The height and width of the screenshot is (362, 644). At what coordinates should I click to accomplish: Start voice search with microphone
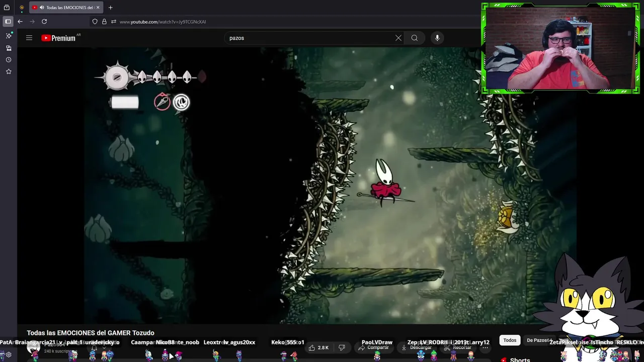pos(437,38)
